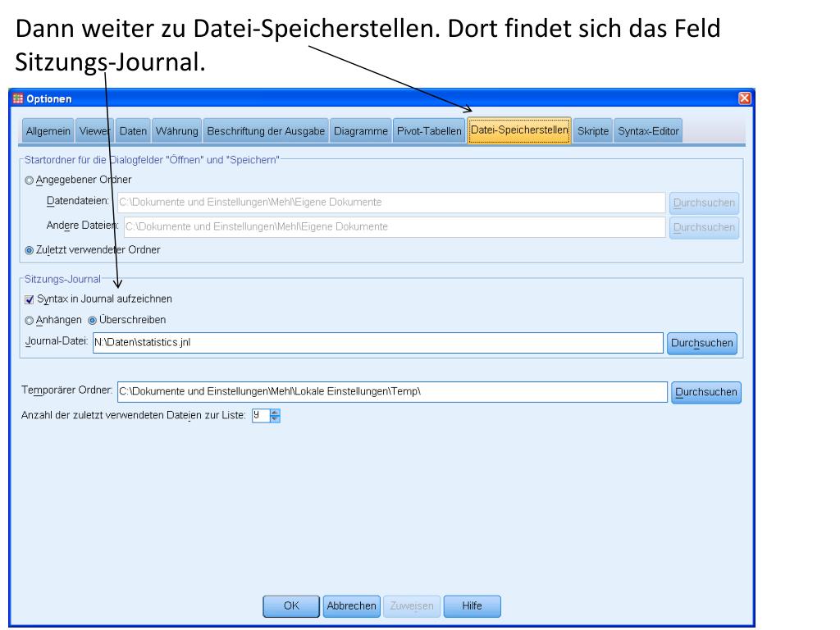
Task: Go to the Währung tab
Action: tap(177, 131)
